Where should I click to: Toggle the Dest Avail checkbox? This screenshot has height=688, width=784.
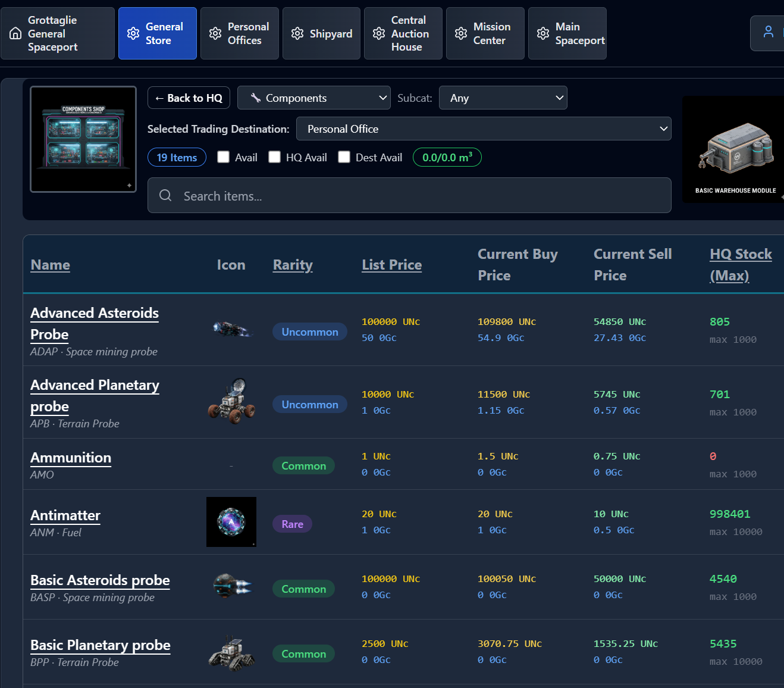[344, 157]
